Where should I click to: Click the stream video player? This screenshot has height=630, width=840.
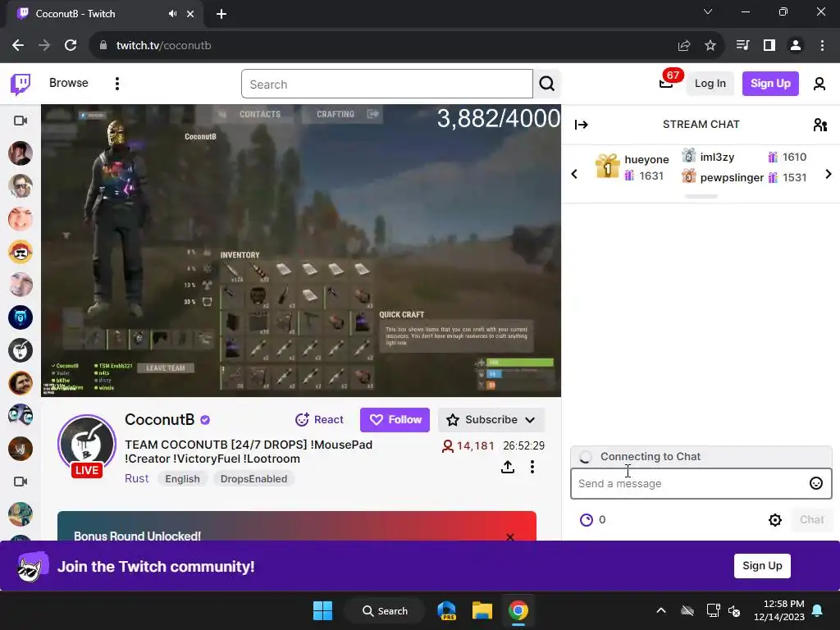pyautogui.click(x=301, y=251)
